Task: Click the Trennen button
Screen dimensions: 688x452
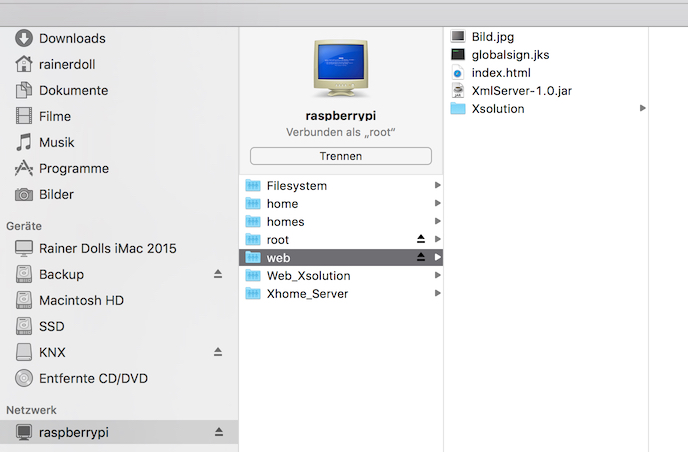Action: [x=340, y=156]
